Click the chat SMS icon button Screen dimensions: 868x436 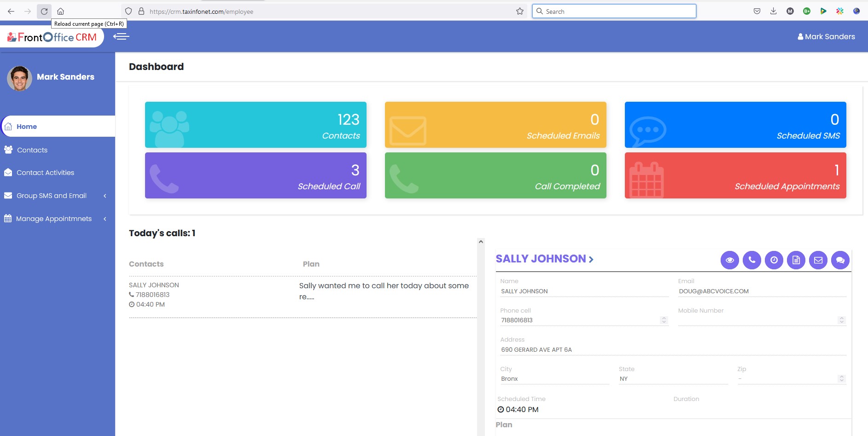[x=840, y=260]
